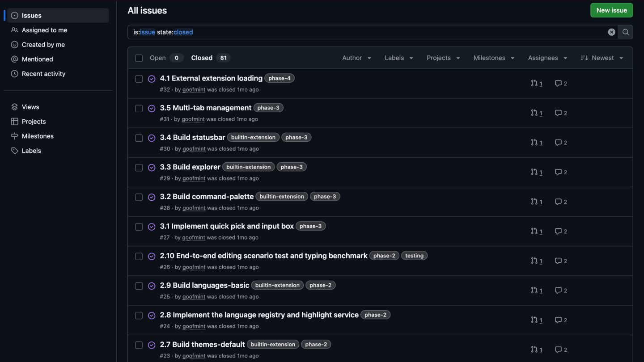The width and height of the screenshot is (644, 362).
Task: Open the Newest sort dropdown
Action: pyautogui.click(x=602, y=58)
